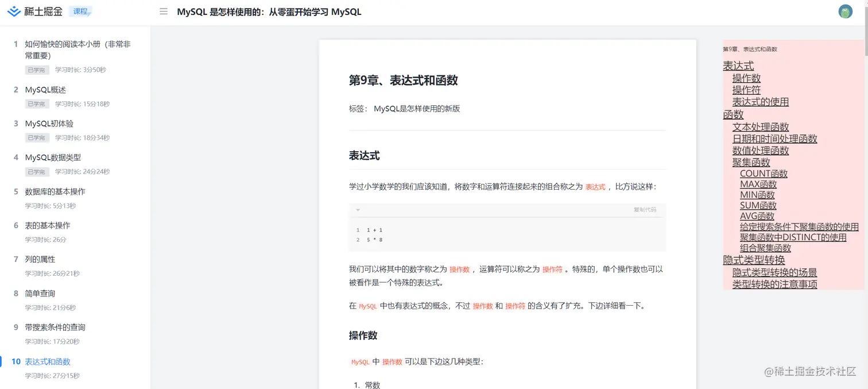Click TOC header 第9章、表达式和函数
868x389 pixels.
pyautogui.click(x=750, y=49)
